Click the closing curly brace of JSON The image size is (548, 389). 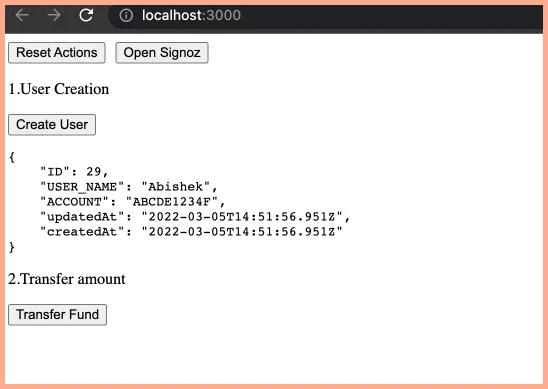coord(12,247)
